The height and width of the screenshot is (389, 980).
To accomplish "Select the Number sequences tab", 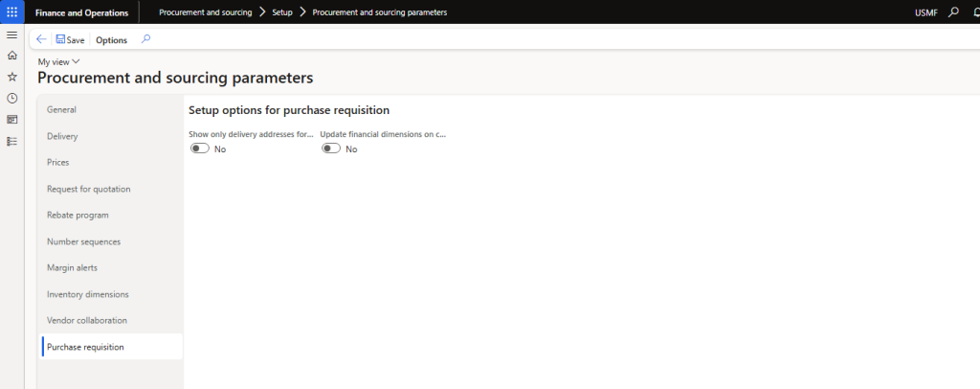I will 83,241.
